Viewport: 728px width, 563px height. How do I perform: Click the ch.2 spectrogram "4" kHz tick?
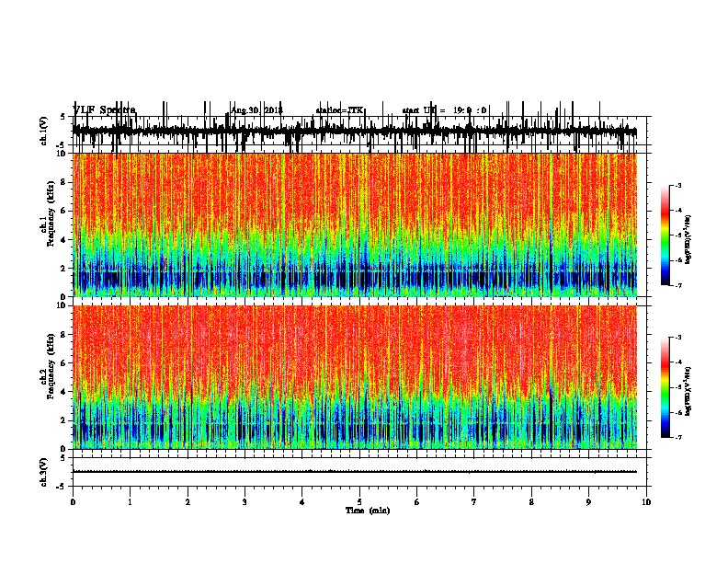63,392
